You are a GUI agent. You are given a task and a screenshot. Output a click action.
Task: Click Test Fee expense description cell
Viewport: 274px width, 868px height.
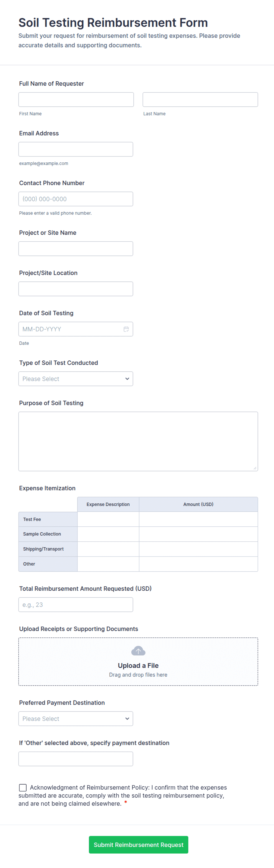click(108, 519)
